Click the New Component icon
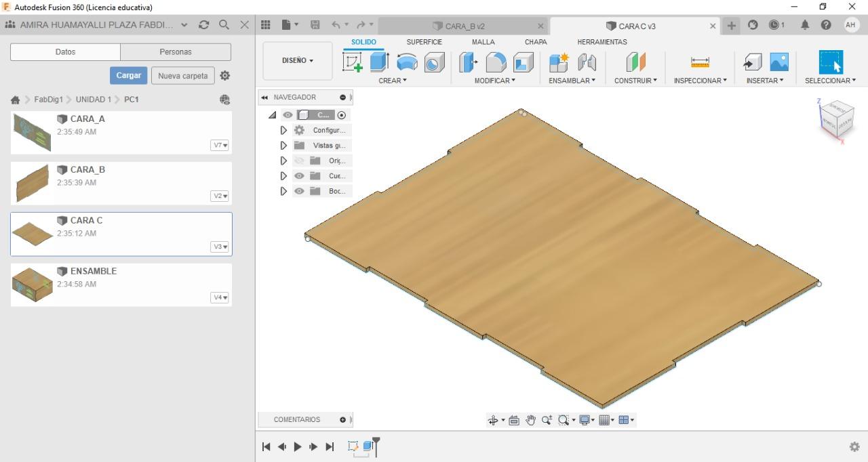The width and height of the screenshot is (868, 462). 559,62
